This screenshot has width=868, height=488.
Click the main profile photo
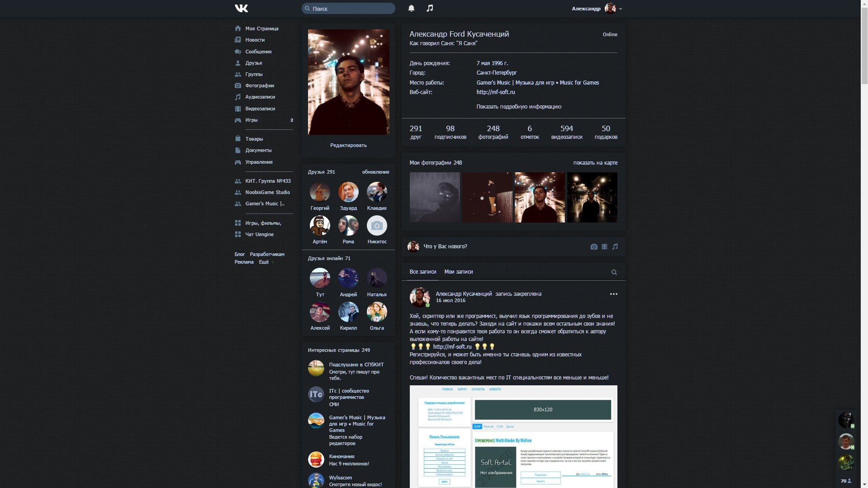[348, 82]
